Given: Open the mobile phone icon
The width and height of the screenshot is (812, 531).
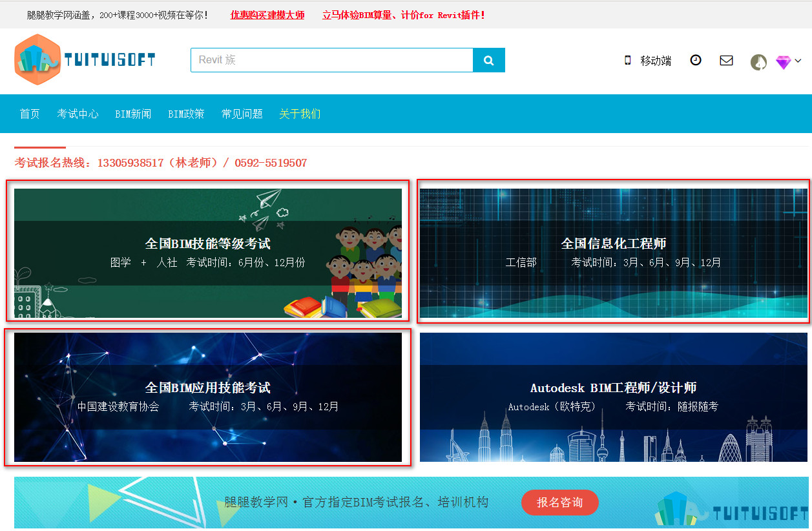Looking at the screenshot, I should (x=627, y=60).
